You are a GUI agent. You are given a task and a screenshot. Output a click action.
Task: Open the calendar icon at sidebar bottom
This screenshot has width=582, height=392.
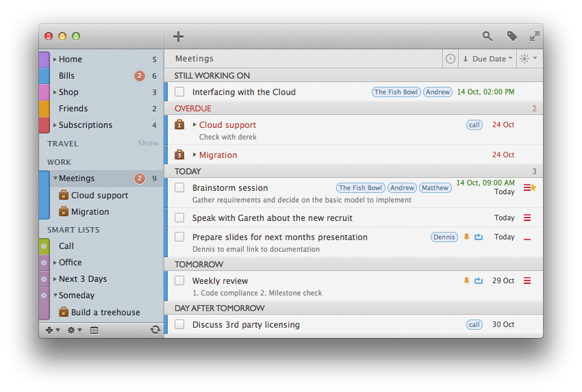[x=94, y=330]
